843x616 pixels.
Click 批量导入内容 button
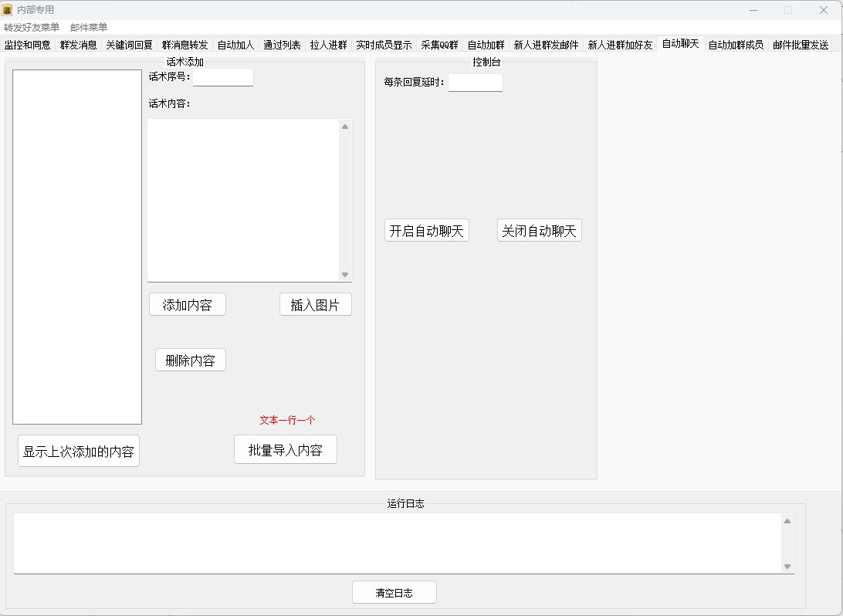(x=285, y=450)
